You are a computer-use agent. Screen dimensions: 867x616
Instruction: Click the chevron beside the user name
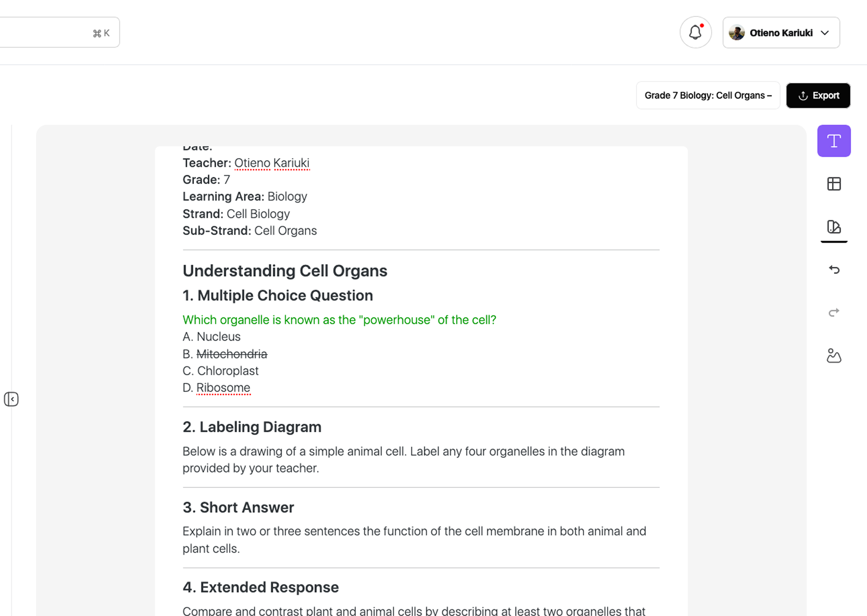pyautogui.click(x=825, y=33)
